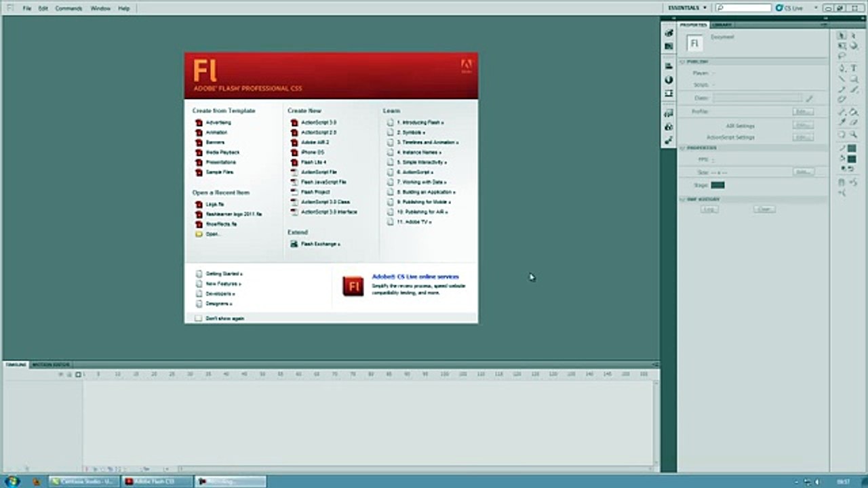Open the Help menu
Image resolution: width=868 pixels, height=488 pixels.
coord(124,8)
